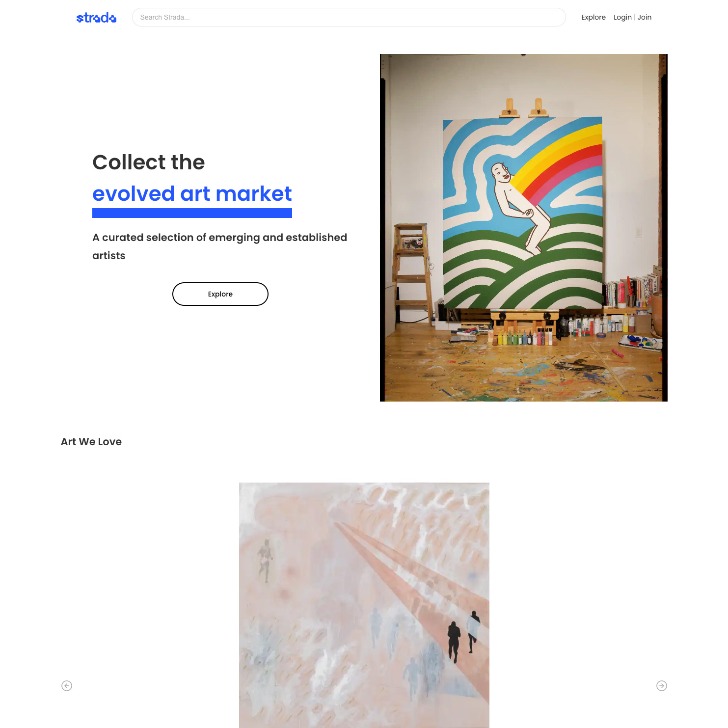Click the two dark figures in pastel painting
Image resolution: width=728 pixels, height=728 pixels.
click(463, 637)
